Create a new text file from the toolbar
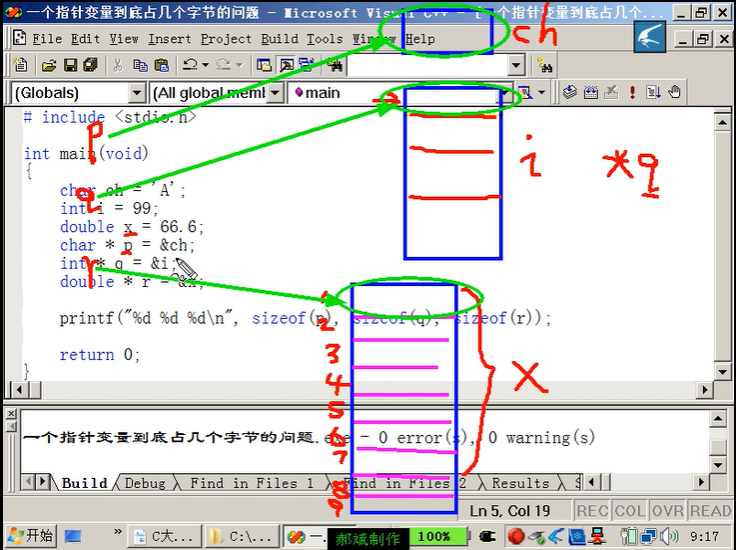This screenshot has width=736, height=550. click(x=20, y=65)
